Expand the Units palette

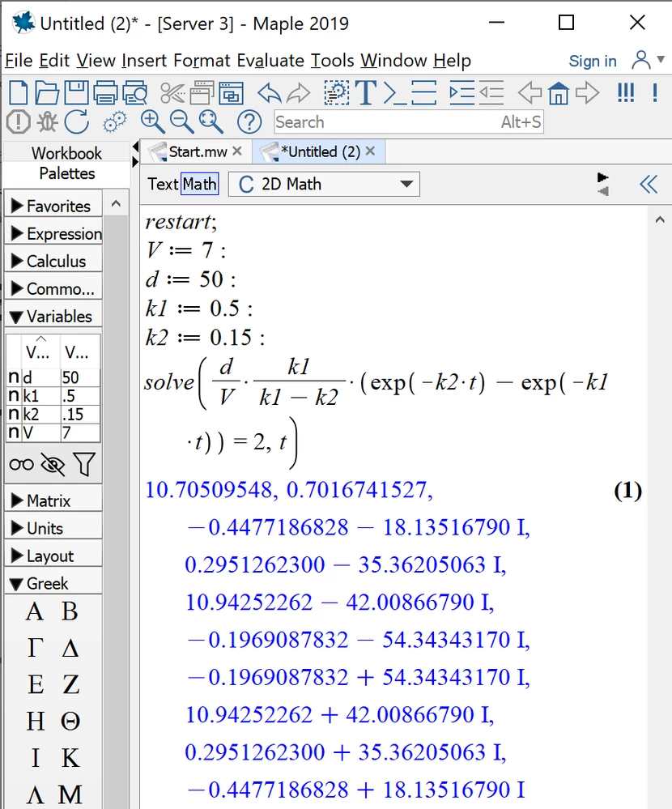click(x=53, y=528)
